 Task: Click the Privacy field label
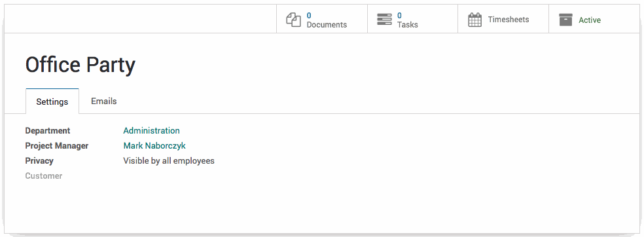click(39, 161)
